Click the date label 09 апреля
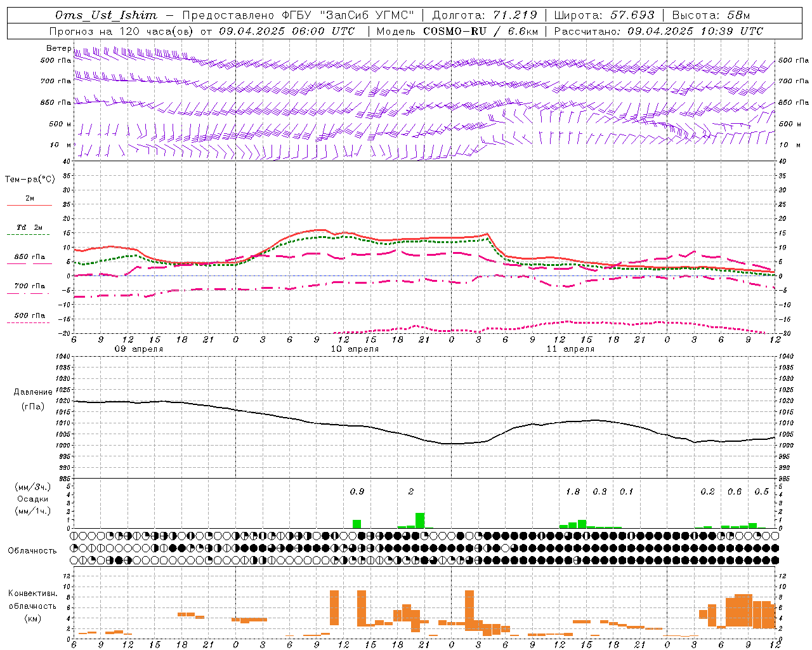 (138, 349)
